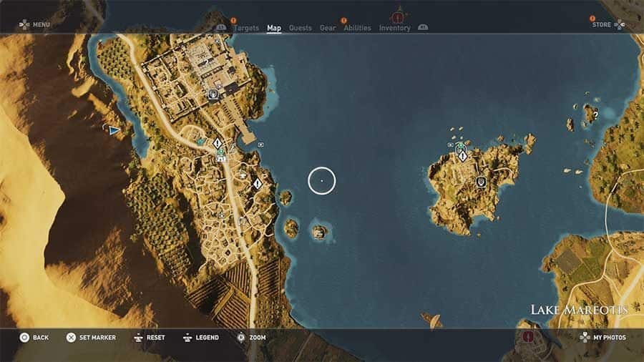Select the question mark inside the walled city
The height and width of the screenshot is (362, 644).
[x=206, y=62]
